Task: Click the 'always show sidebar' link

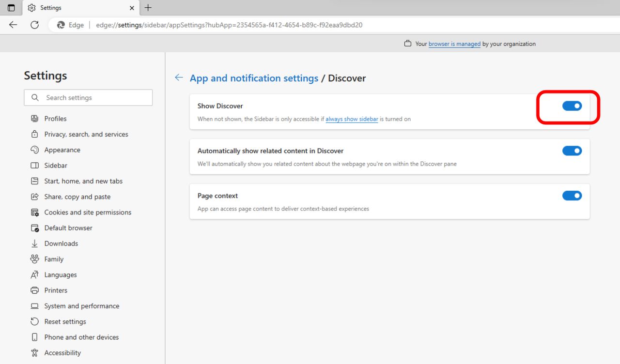Action: pos(352,119)
